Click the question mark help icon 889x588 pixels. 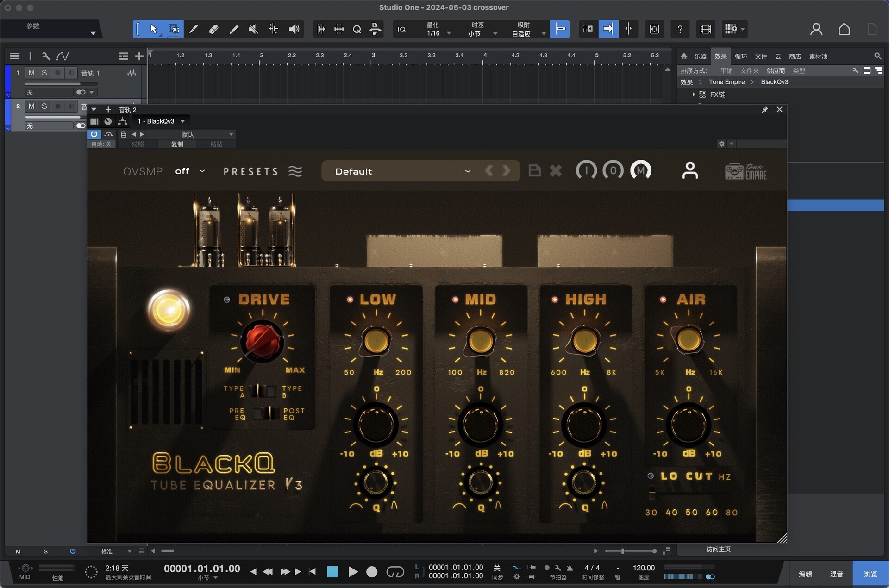(x=680, y=29)
